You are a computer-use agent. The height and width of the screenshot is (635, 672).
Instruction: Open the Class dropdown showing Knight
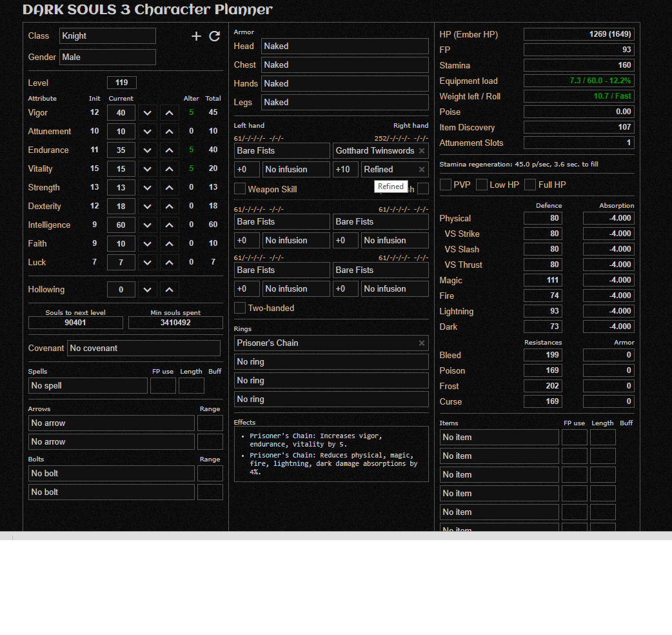pyautogui.click(x=108, y=36)
